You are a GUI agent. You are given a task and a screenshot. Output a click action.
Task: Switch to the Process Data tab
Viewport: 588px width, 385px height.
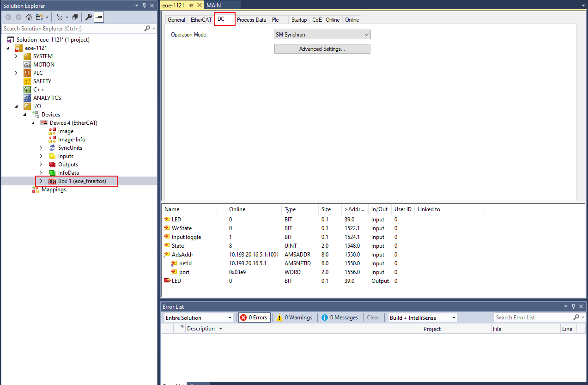[251, 20]
